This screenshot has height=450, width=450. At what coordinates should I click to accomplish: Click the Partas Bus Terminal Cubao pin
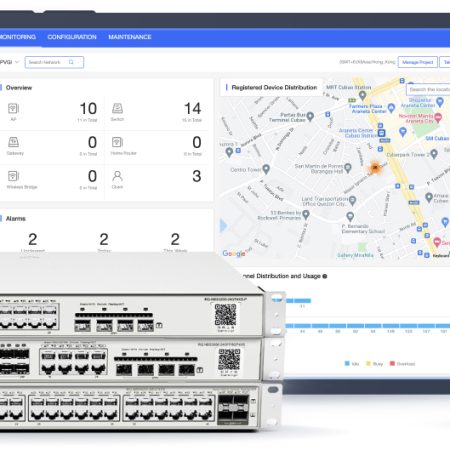[x=310, y=116]
